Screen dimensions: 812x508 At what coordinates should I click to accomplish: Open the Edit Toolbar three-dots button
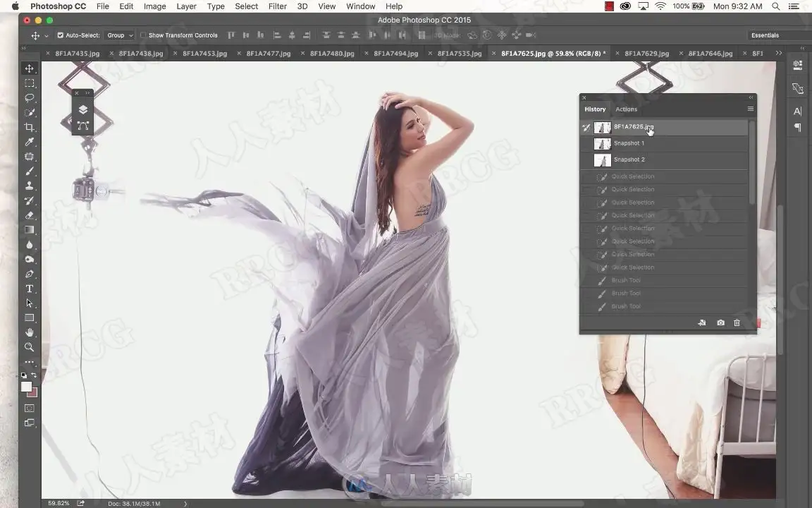[x=30, y=362]
